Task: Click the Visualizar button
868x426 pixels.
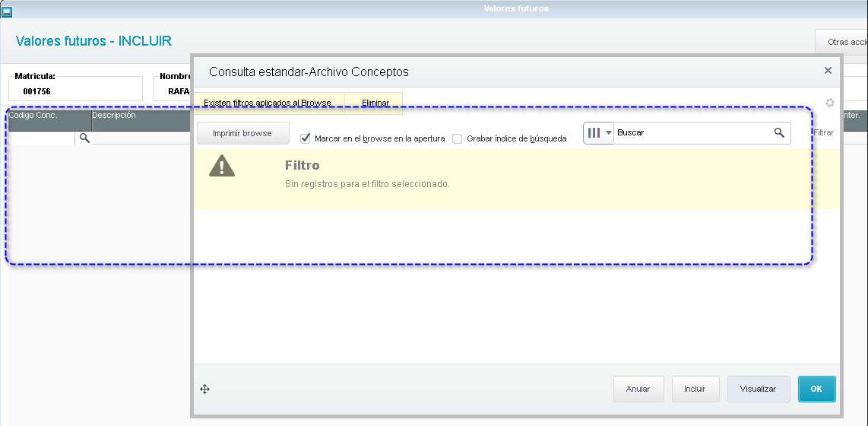Action: [x=758, y=389]
